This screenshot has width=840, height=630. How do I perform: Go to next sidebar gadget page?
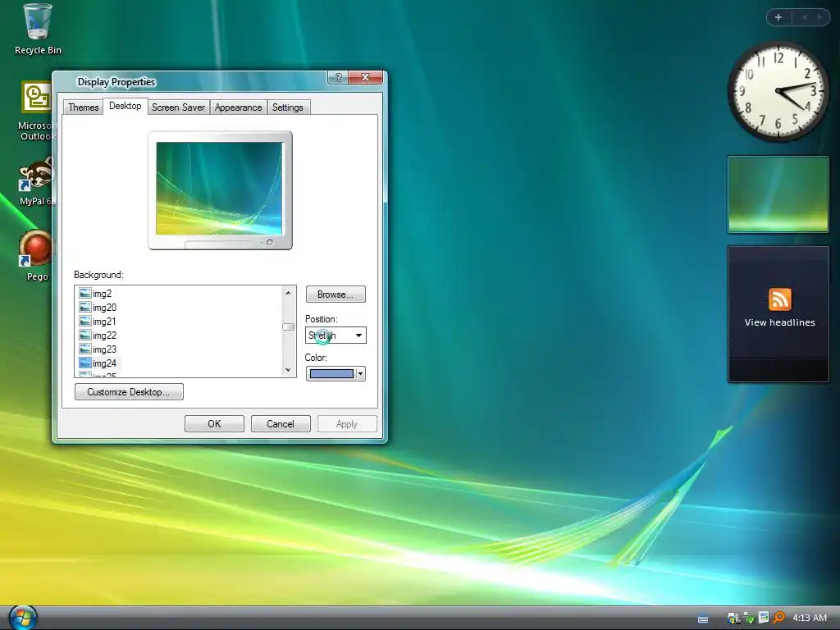point(819,17)
